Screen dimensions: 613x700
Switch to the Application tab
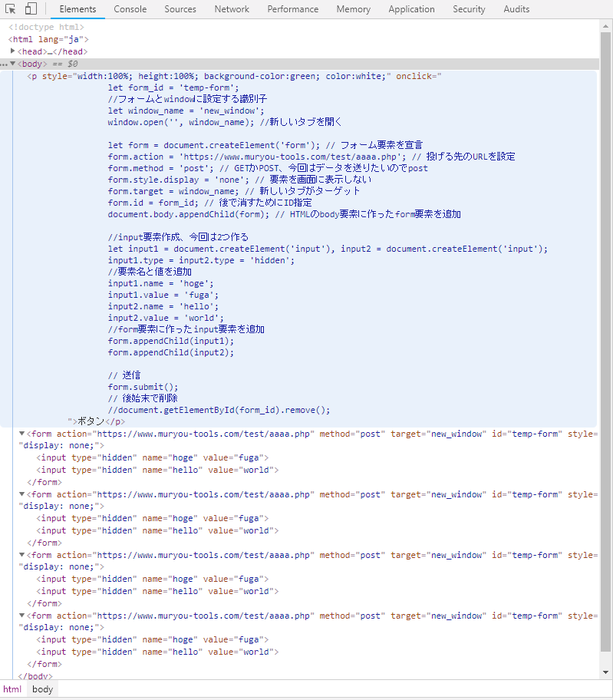(x=411, y=9)
